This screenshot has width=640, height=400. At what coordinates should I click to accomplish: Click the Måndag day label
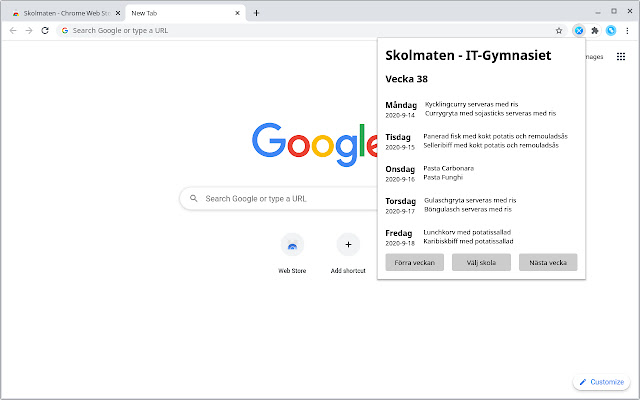[401, 105]
